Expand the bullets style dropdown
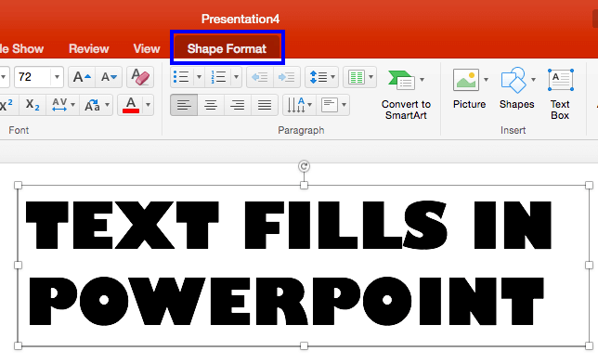This screenshot has height=364, width=598. tap(199, 77)
